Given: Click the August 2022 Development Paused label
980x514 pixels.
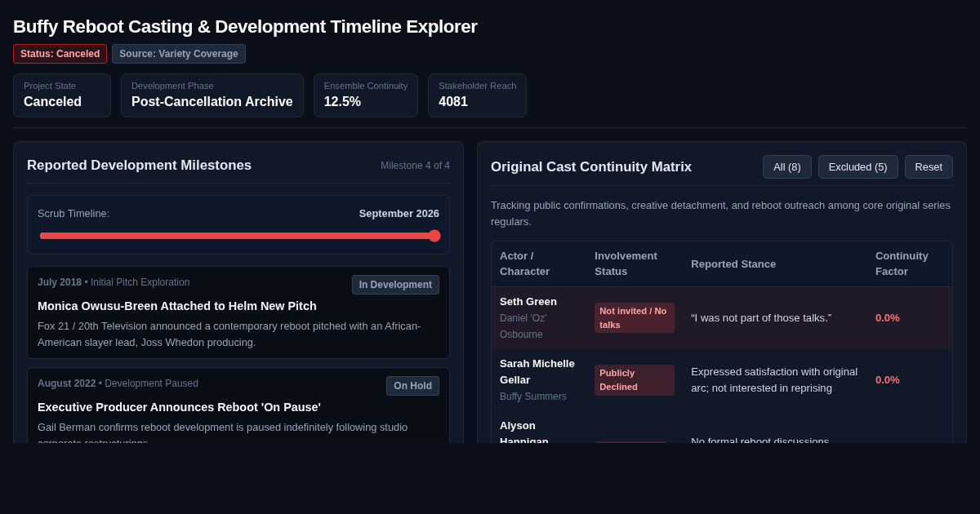Looking at the screenshot, I should (x=118, y=383).
